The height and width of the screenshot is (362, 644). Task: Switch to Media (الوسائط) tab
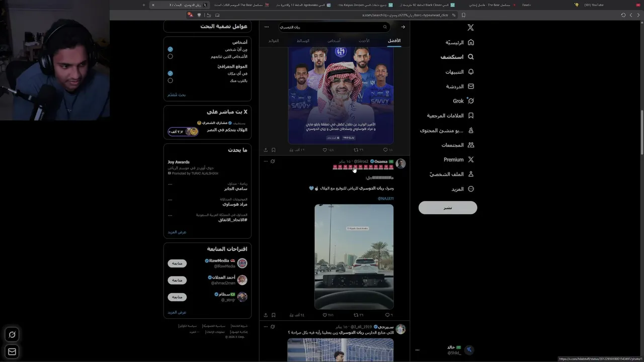click(303, 41)
